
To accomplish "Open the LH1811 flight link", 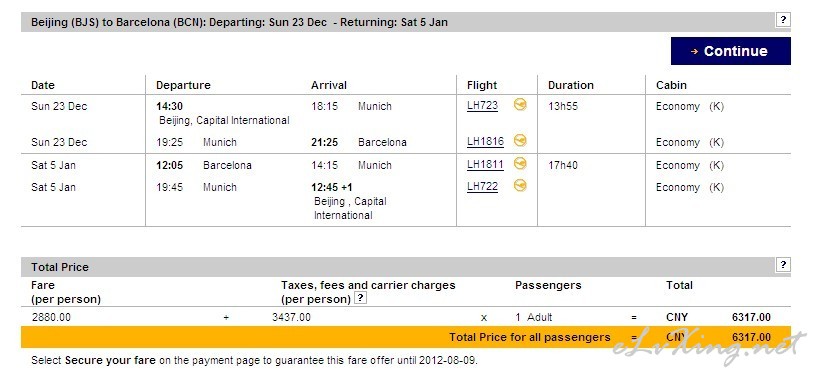I will pos(485,165).
